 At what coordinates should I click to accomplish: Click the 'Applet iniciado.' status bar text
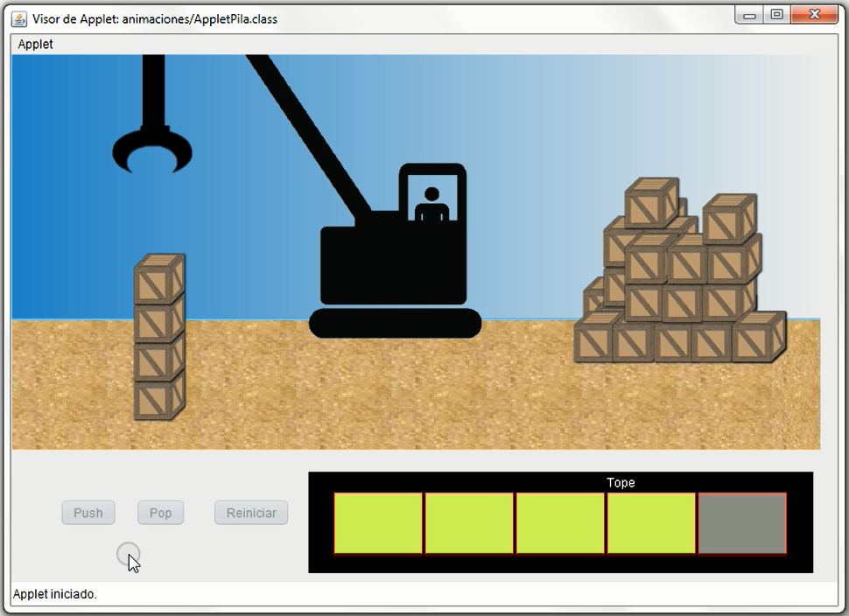coord(55,594)
